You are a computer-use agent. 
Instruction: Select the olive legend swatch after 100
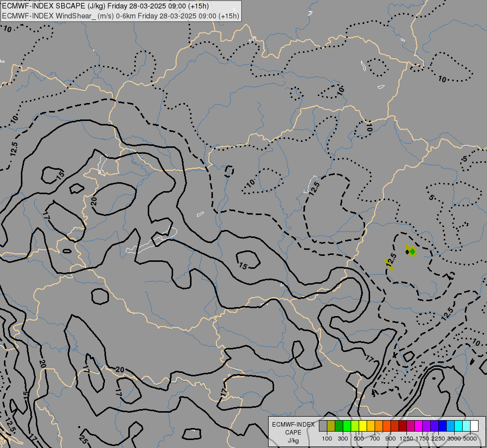331,426
